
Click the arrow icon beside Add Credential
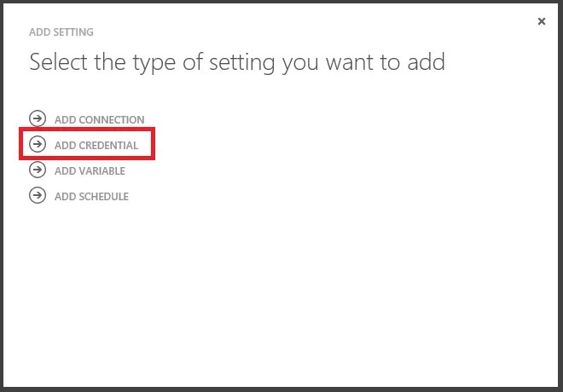point(38,144)
